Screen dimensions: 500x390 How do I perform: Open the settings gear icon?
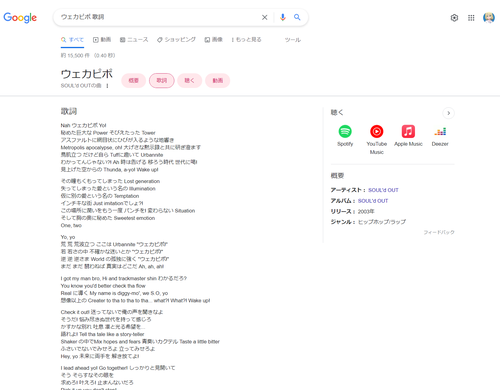pos(454,18)
